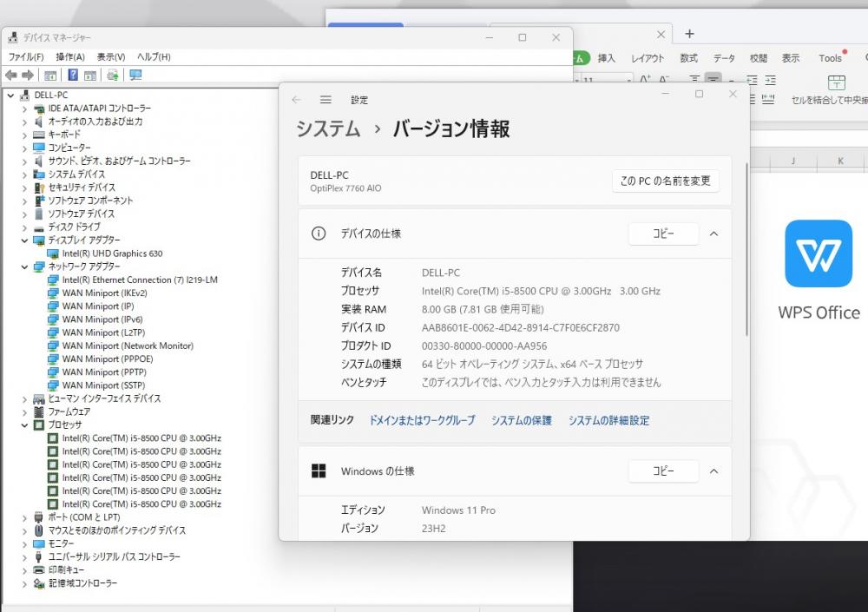Collapse the Windows の仕様 section chevron
868x612 pixels.
point(714,471)
